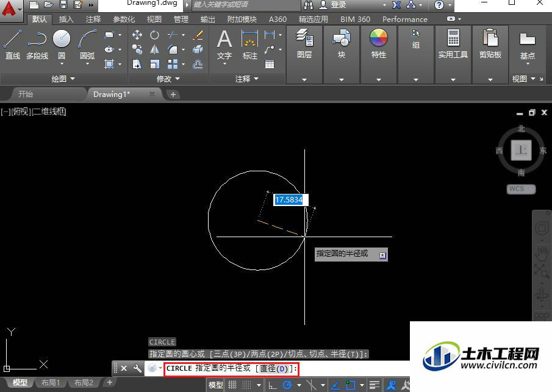The height and width of the screenshot is (392, 552).
Task: Select the Copy tool icon
Action: pyautogui.click(x=137, y=49)
